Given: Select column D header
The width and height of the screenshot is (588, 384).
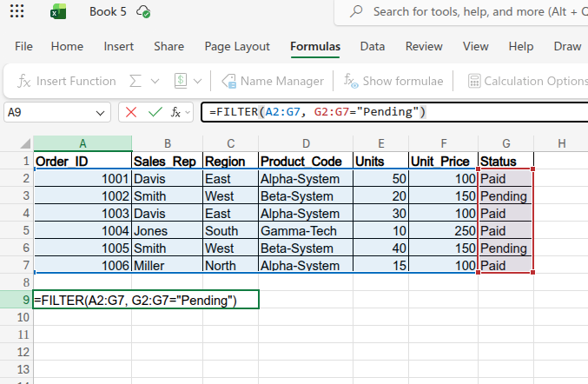Looking at the screenshot, I should [x=306, y=143].
